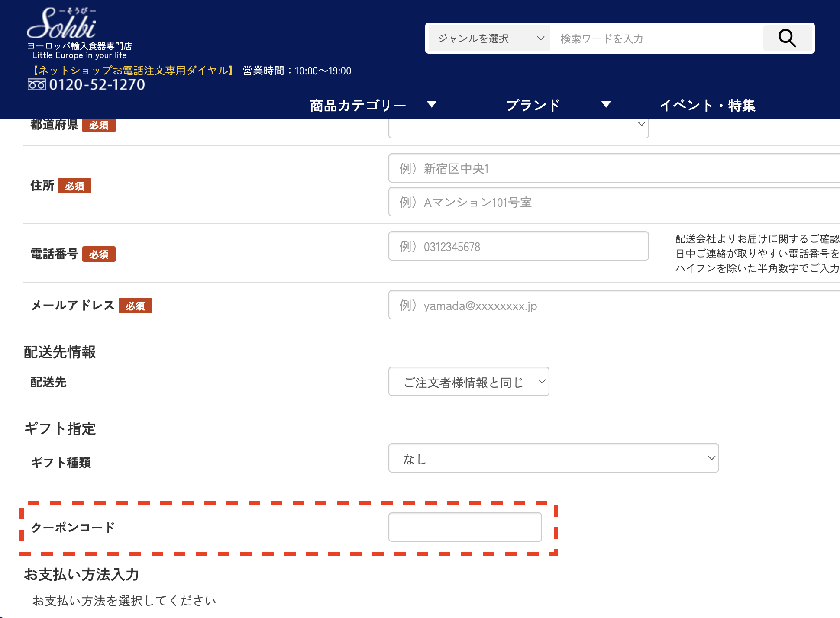Click the 配送先 label

tap(48, 382)
